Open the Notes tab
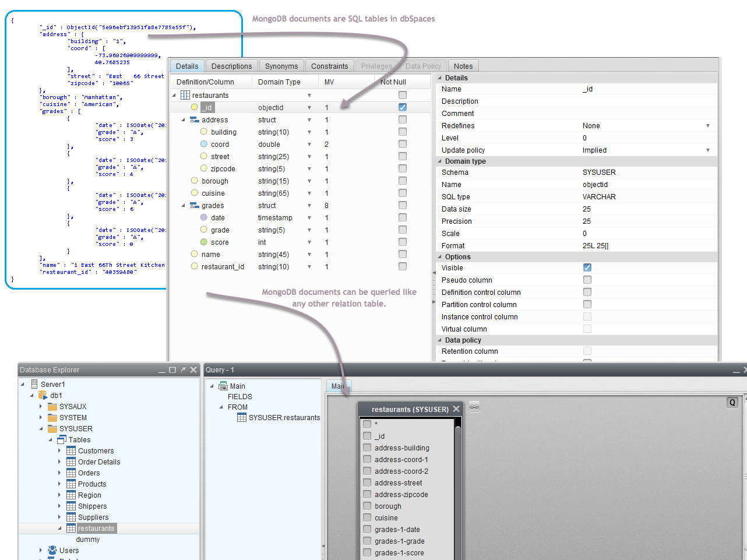 coord(463,66)
